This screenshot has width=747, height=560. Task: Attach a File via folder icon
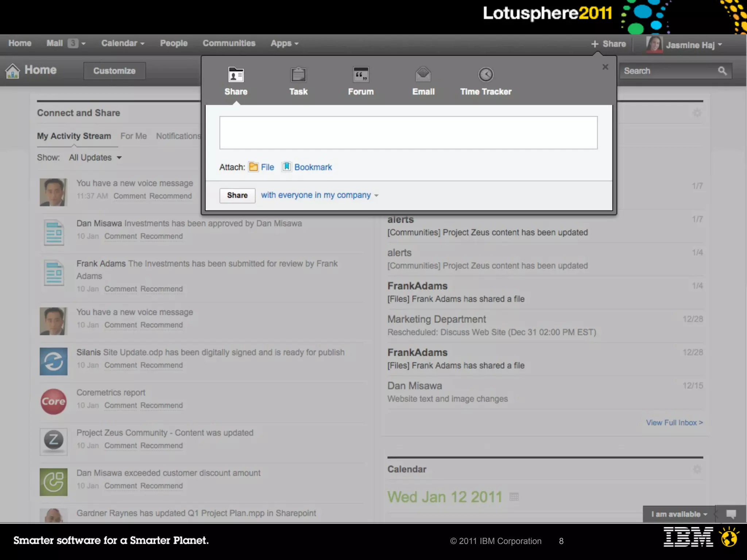pyautogui.click(x=253, y=167)
